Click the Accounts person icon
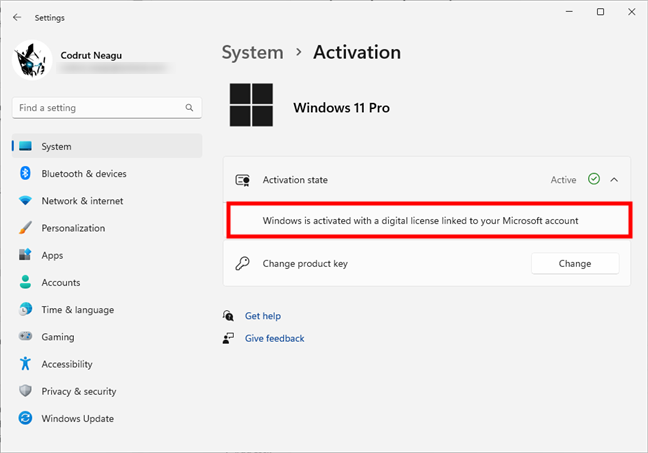Viewport: 648px width, 453px height. (25, 282)
